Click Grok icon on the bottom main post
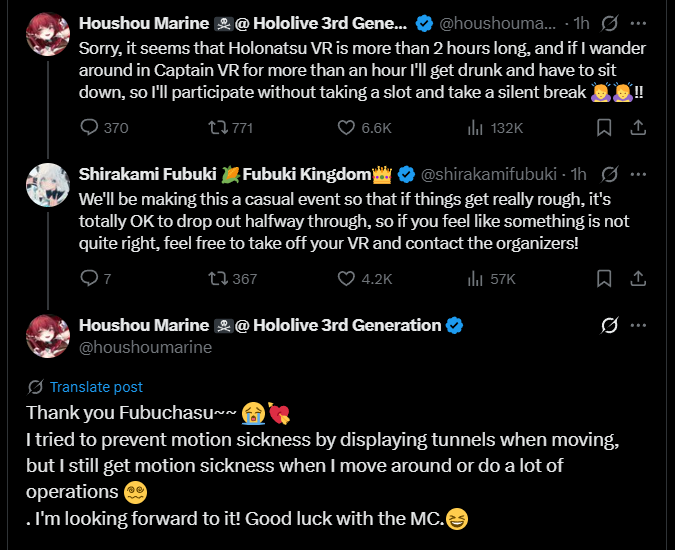The image size is (675, 550). point(608,326)
